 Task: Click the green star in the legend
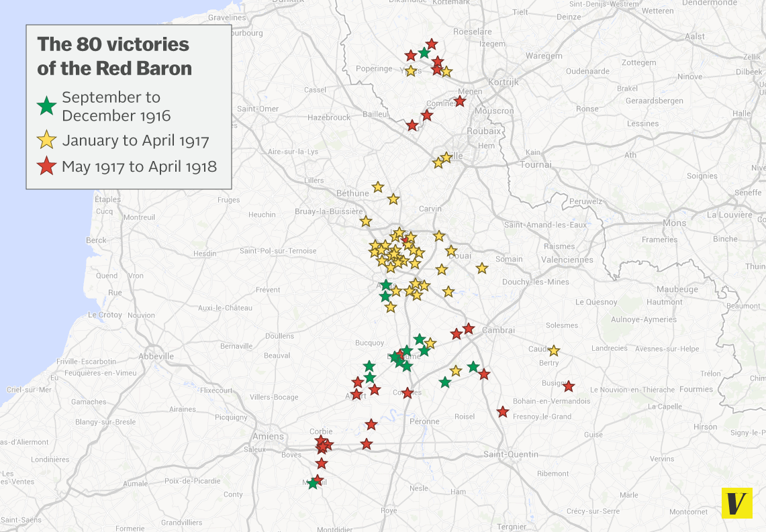pos(46,106)
